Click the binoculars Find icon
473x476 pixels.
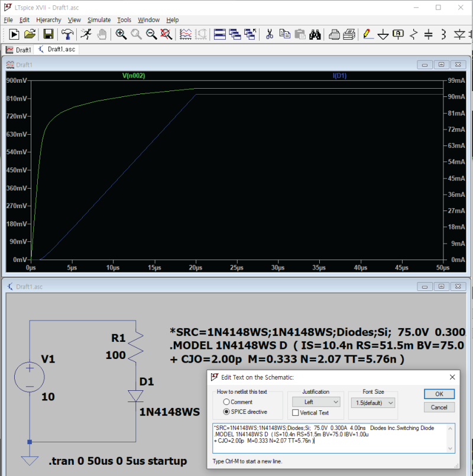pyautogui.click(x=315, y=34)
